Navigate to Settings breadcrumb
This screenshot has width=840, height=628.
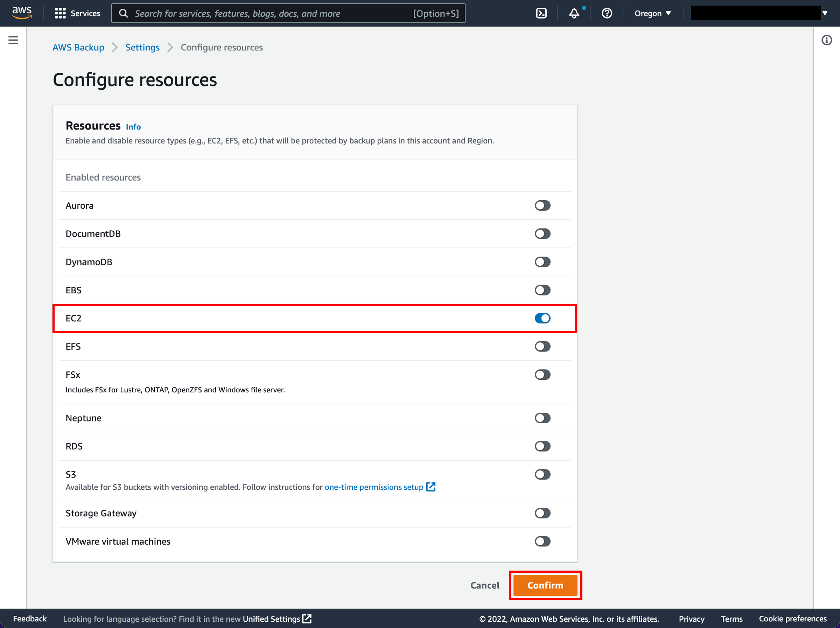coord(142,47)
